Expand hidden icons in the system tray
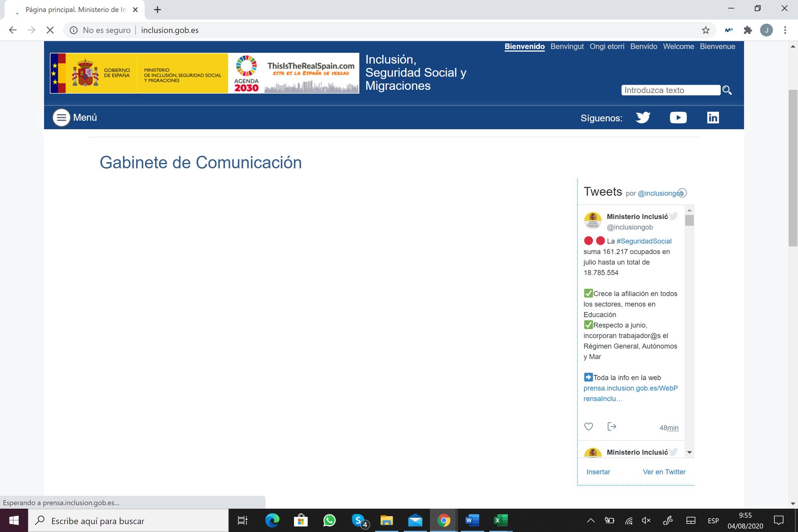 pos(590,520)
